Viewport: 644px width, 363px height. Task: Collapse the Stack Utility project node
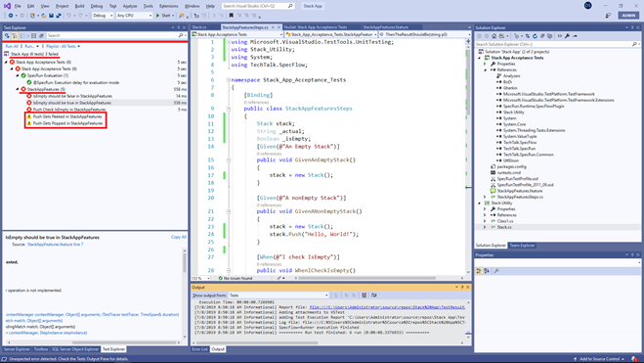(x=479, y=204)
